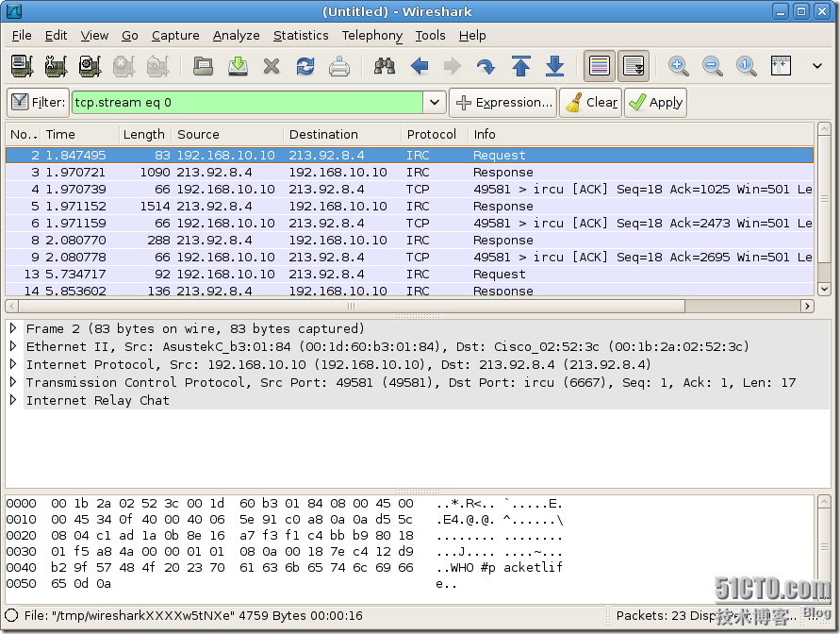Click the display filter text field
Viewport: 840px width, 634px height.
[247, 102]
